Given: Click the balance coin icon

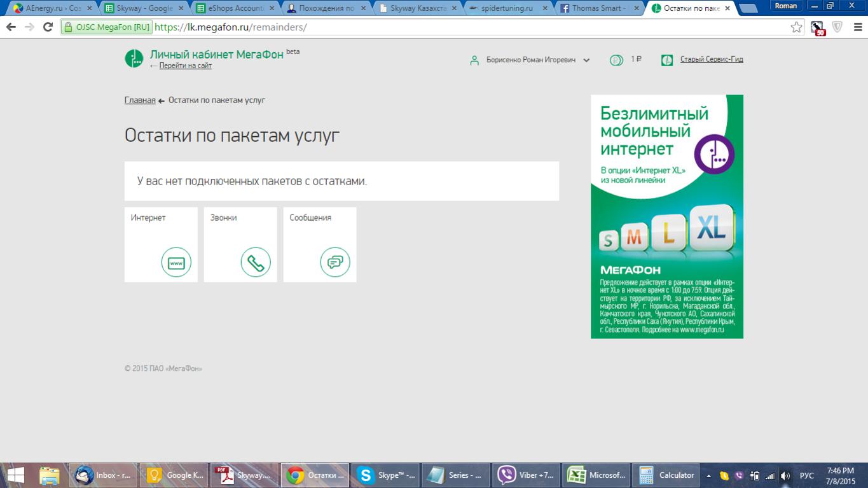Looking at the screenshot, I should point(616,60).
